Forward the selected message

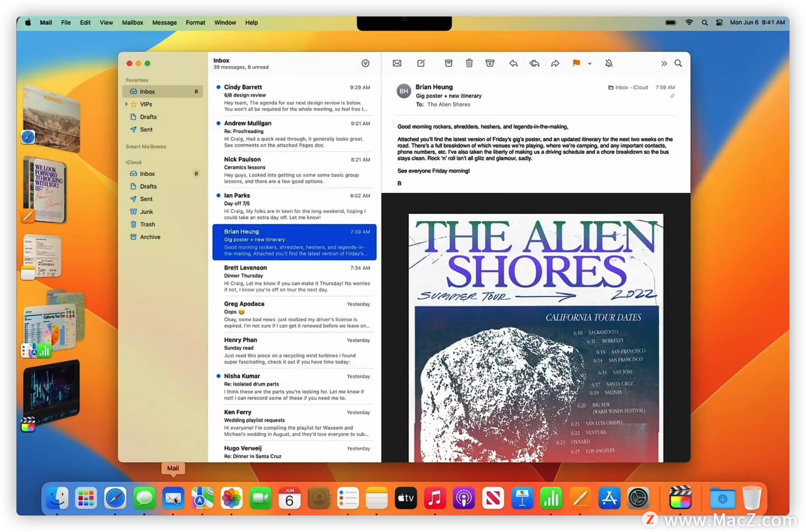(x=555, y=63)
